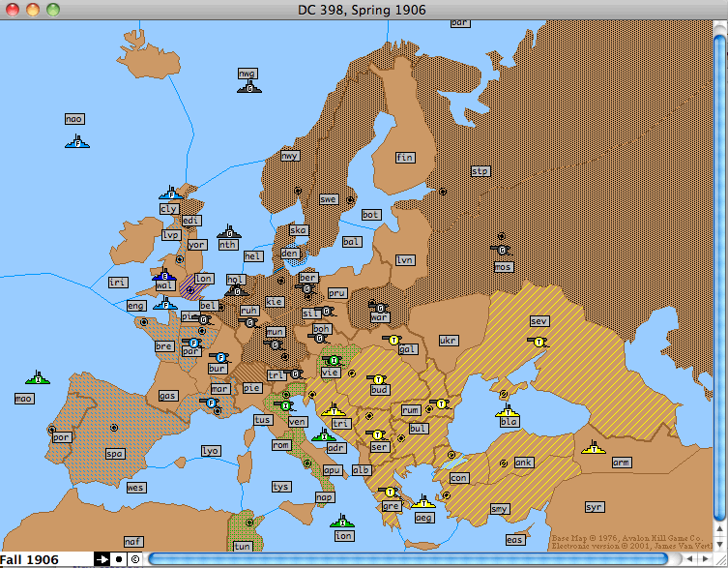Select the German fleet above nth
The width and height of the screenshot is (728, 568).
(x=229, y=231)
